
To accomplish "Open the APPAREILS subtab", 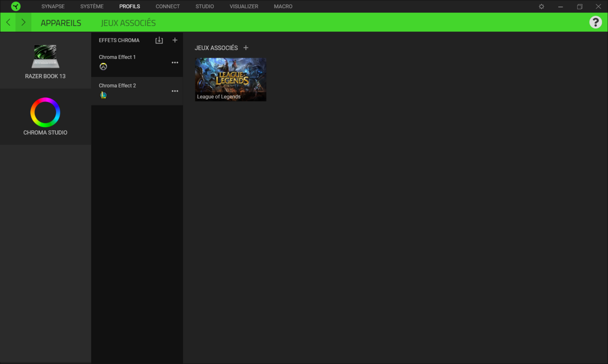I will tap(61, 23).
